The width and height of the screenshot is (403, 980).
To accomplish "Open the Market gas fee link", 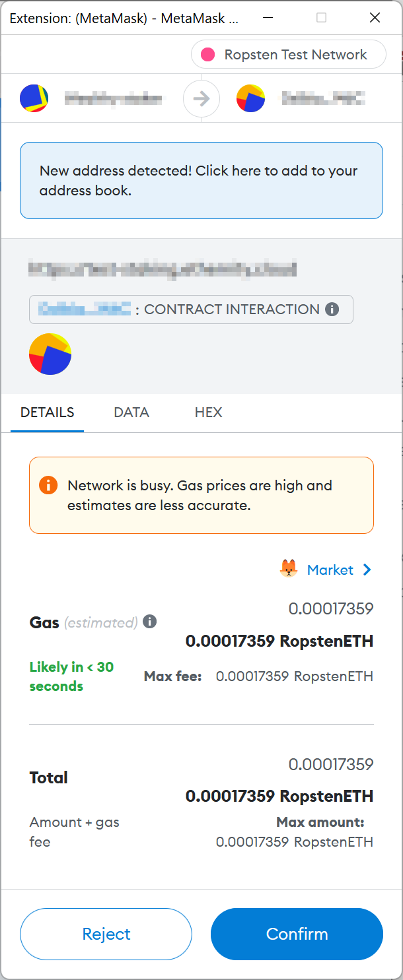I will 330,570.
